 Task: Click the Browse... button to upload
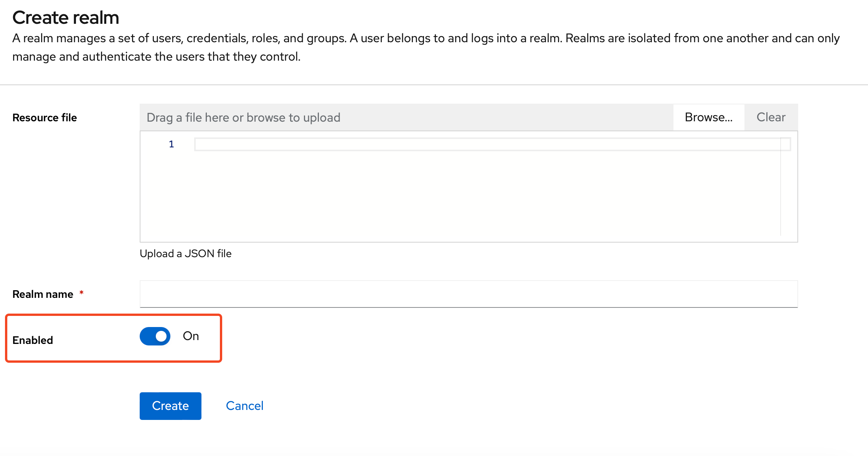point(708,117)
